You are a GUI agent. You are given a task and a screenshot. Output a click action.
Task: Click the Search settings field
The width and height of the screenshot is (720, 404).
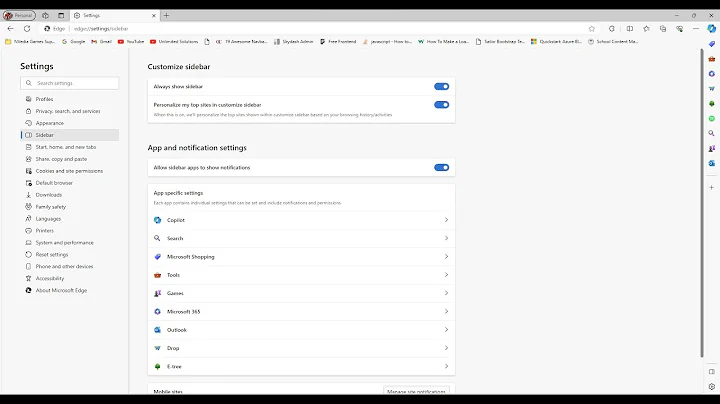70,83
